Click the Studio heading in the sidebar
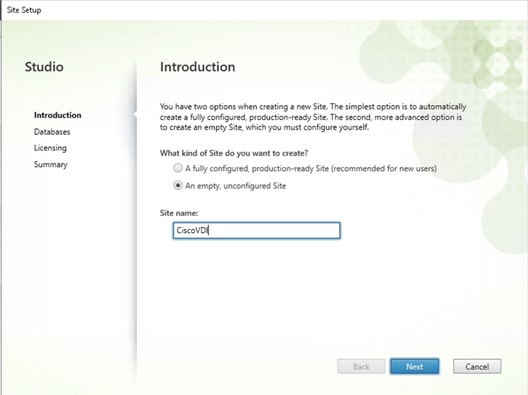 (x=44, y=67)
